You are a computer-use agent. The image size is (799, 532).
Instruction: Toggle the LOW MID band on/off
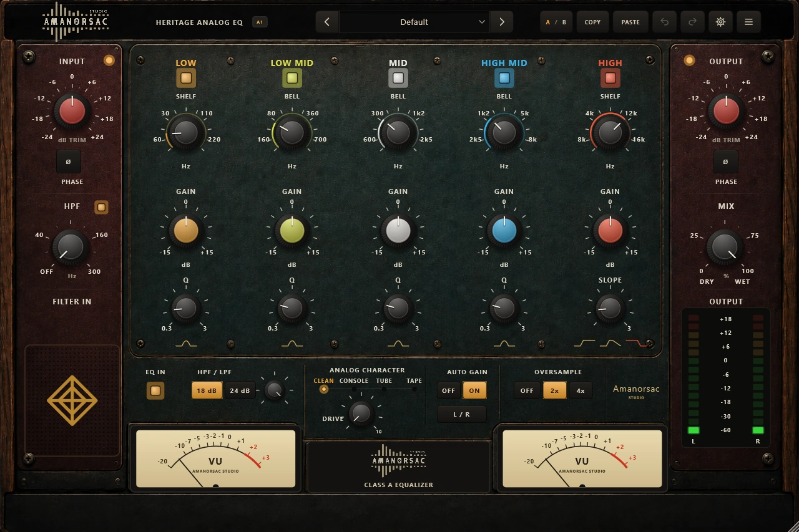292,78
